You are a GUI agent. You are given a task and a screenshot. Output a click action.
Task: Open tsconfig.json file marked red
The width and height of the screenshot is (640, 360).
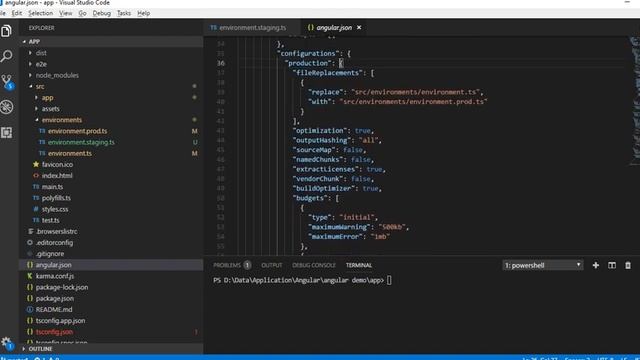pos(54,332)
